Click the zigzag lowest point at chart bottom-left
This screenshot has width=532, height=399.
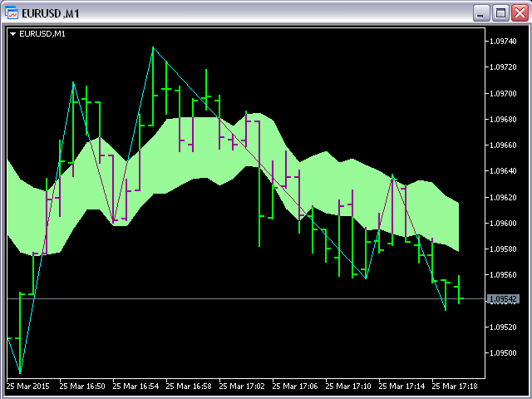20,373
